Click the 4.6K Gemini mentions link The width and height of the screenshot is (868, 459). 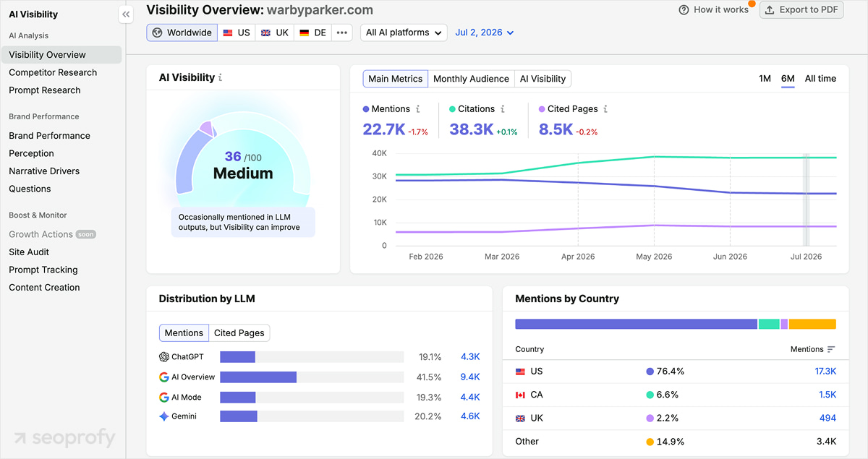470,416
